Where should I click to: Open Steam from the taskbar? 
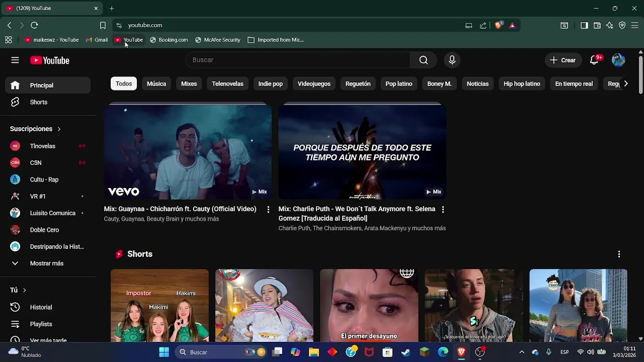(x=406, y=352)
